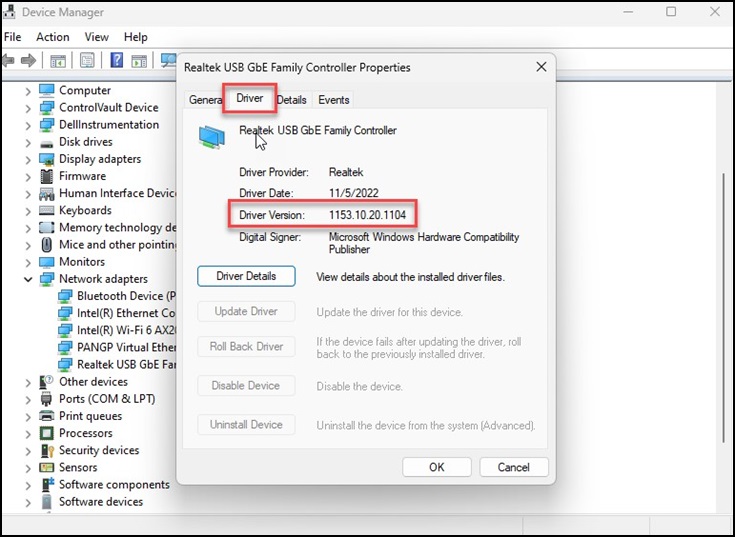735x537 pixels.
Task: Select PANGP Virtual Ethernet adapter
Action: [x=117, y=347]
